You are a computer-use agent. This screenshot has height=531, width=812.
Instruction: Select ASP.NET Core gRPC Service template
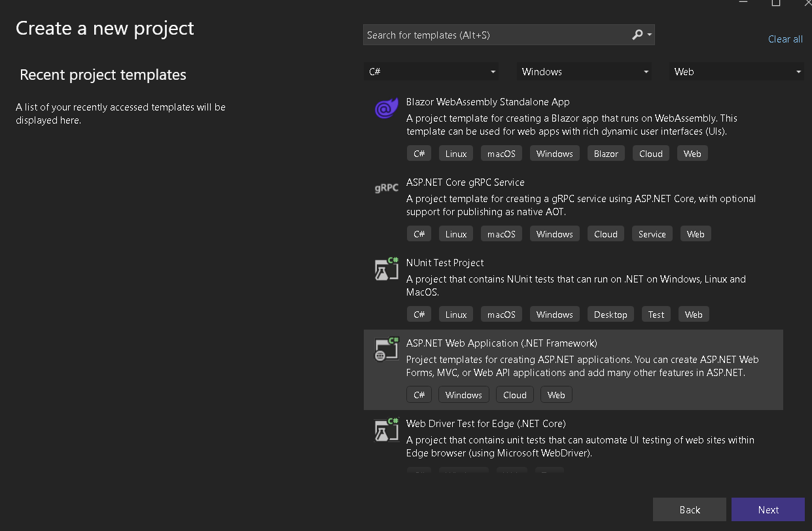click(x=465, y=182)
